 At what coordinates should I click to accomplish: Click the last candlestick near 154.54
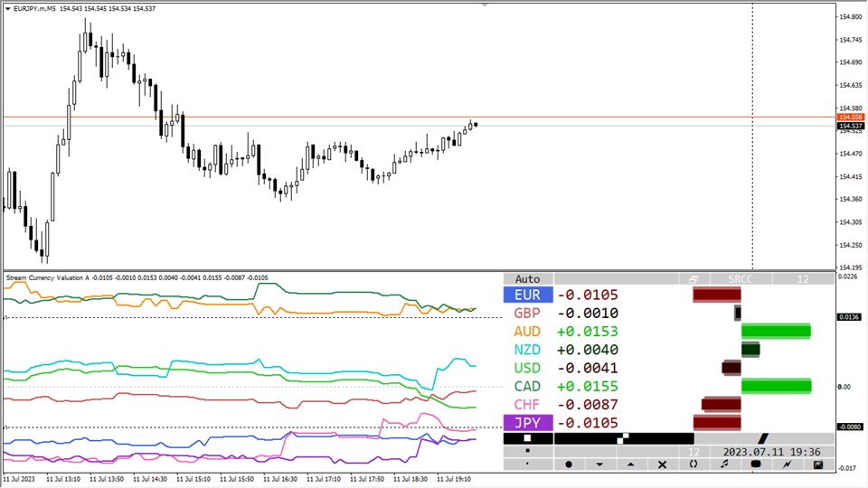pyautogui.click(x=476, y=125)
